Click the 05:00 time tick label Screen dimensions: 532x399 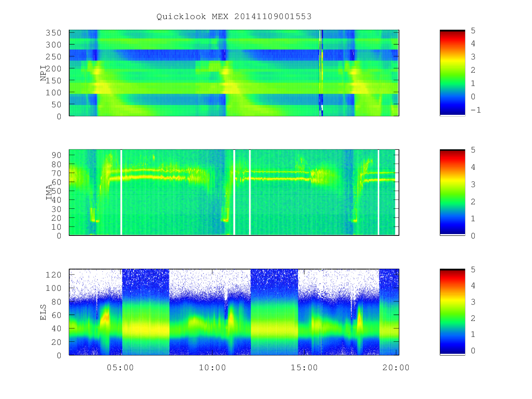(x=120, y=367)
